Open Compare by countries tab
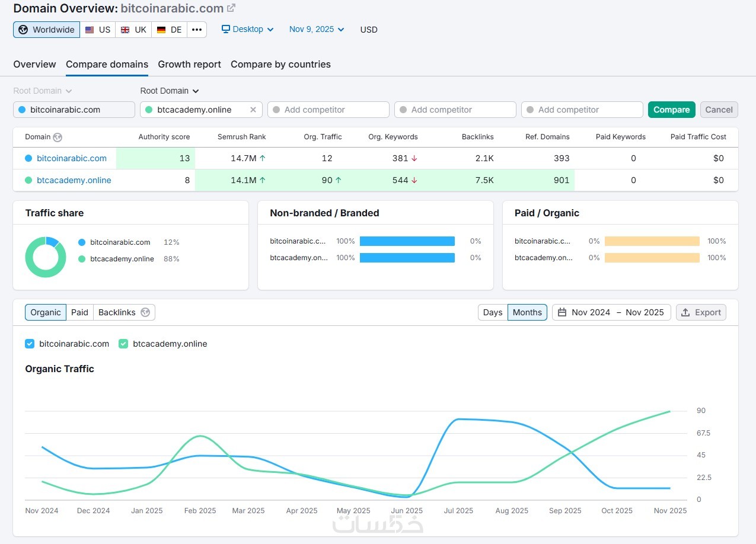The height and width of the screenshot is (544, 756). 280,64
